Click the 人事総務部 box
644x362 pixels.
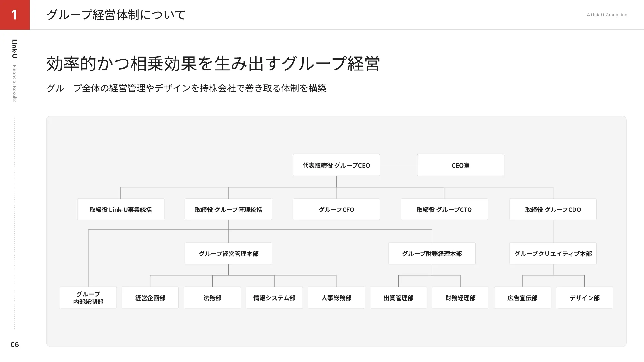(x=336, y=298)
